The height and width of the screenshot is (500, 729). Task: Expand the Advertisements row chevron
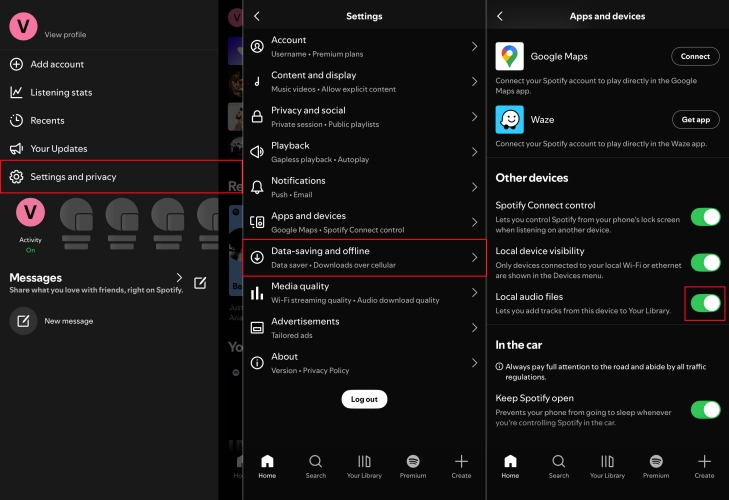pyautogui.click(x=474, y=328)
